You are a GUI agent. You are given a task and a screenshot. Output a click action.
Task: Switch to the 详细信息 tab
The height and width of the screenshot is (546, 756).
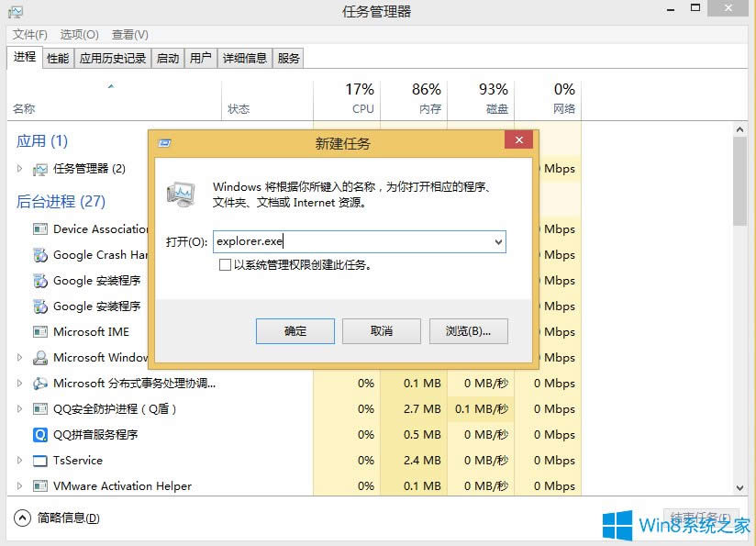(x=245, y=58)
